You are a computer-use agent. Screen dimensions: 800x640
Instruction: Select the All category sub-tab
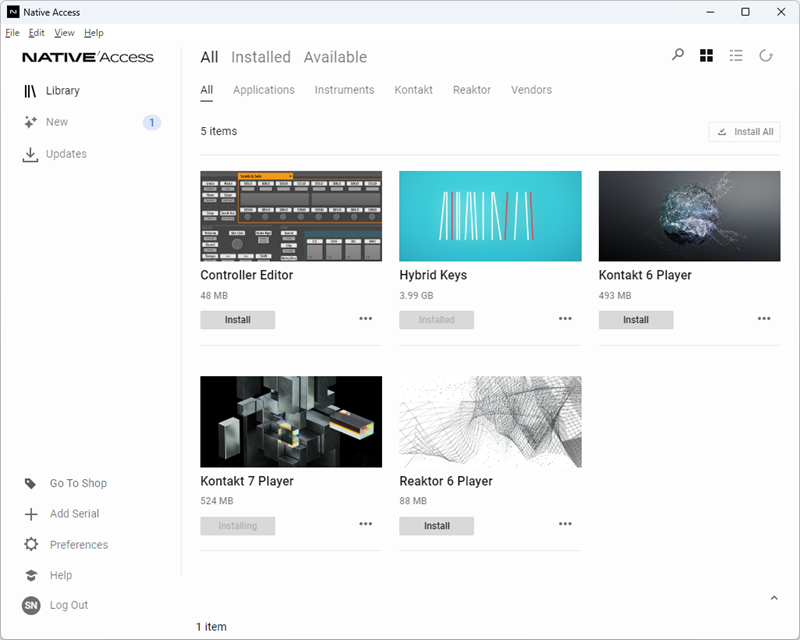pos(207,90)
